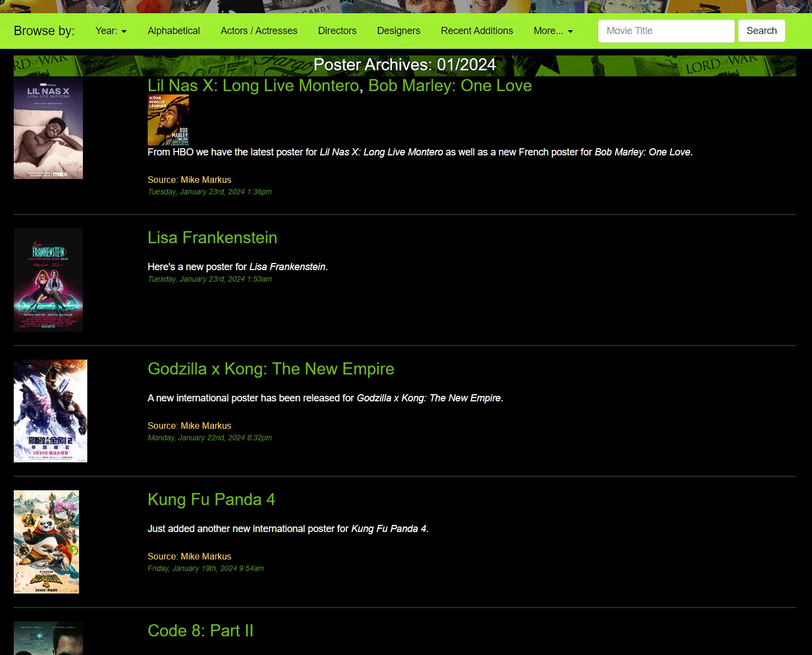Viewport: 812px width, 655px height.
Task: View the Godzilla x Kong poster thumbnail
Action: coord(51,411)
